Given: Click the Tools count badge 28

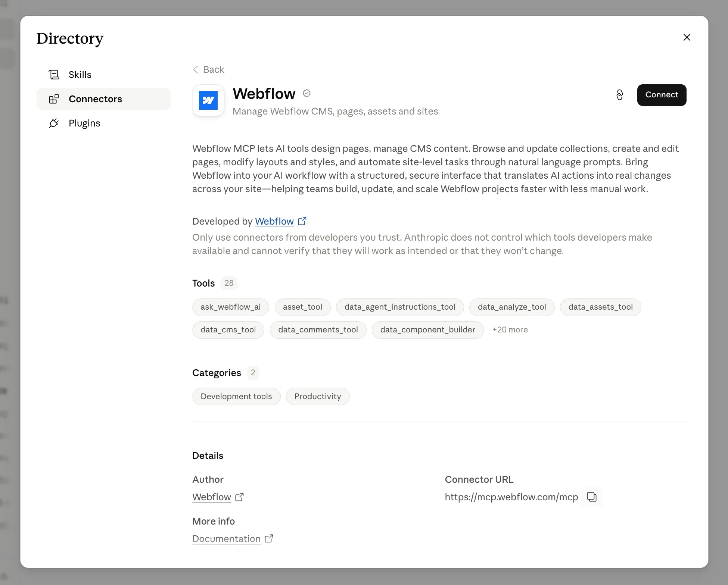Looking at the screenshot, I should point(229,283).
